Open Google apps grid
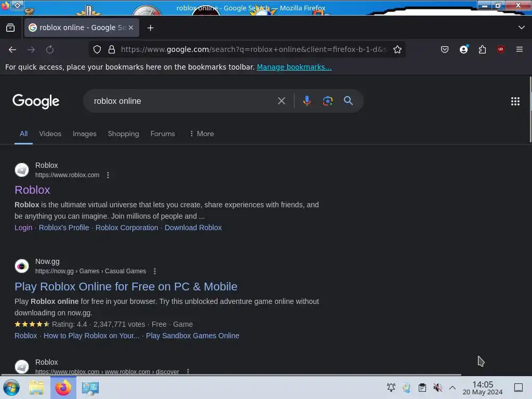The width and height of the screenshot is (532, 399). pos(515,101)
